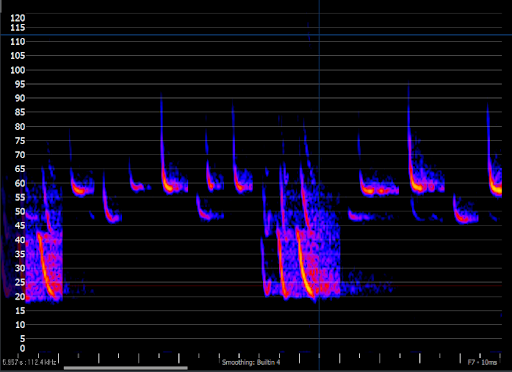
Task: Click the horizontal scrollbar thumb at the bottom
Action: point(126,368)
